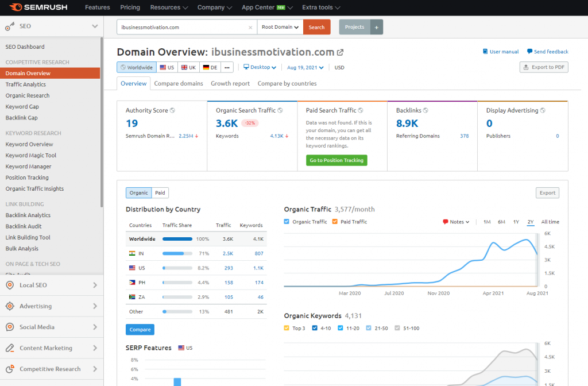Click the three-dots more countries button
The width and height of the screenshot is (588, 386).
point(227,68)
